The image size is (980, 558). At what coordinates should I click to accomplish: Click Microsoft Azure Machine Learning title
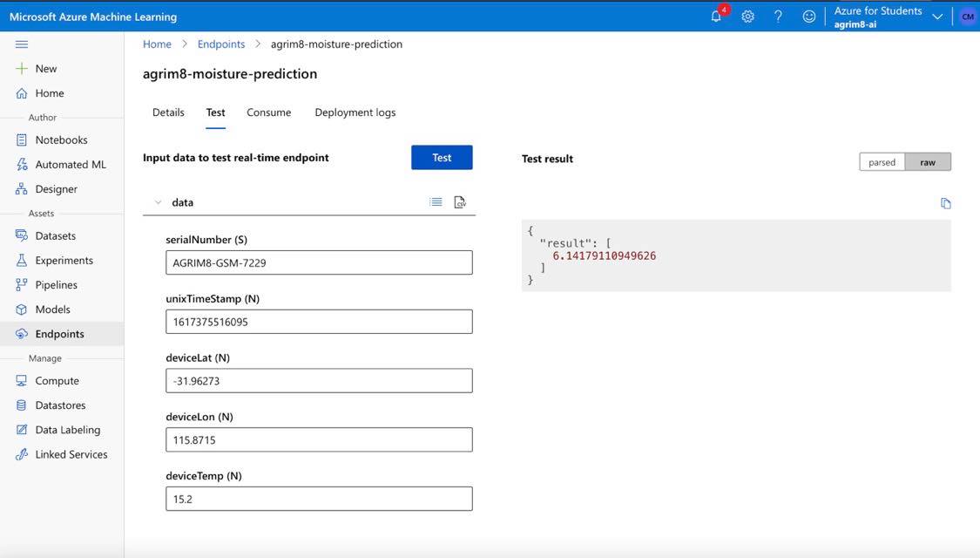pos(93,17)
